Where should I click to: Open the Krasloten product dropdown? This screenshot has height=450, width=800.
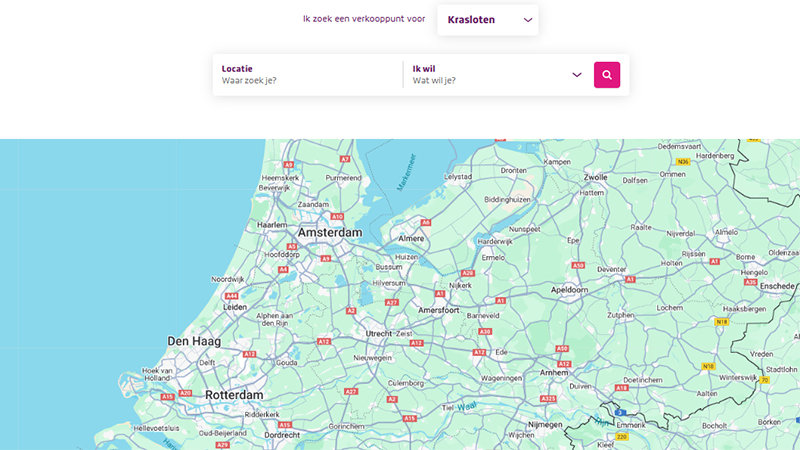click(x=488, y=20)
